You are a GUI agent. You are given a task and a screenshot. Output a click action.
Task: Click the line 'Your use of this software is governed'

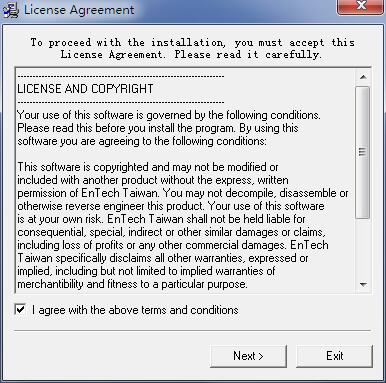[169, 115]
